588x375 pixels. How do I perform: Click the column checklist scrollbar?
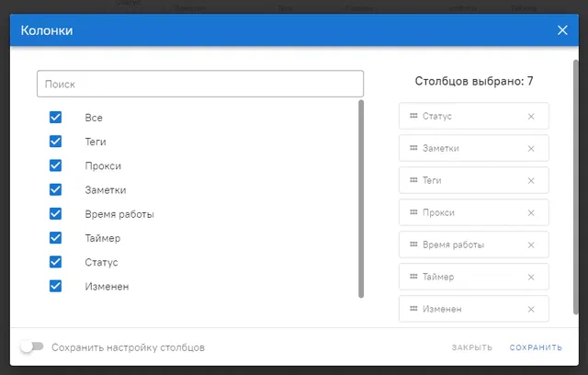coord(361,199)
